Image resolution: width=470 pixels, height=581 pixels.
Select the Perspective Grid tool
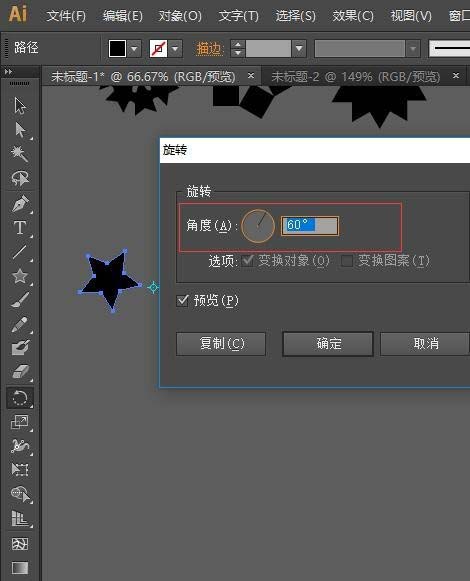point(20,518)
